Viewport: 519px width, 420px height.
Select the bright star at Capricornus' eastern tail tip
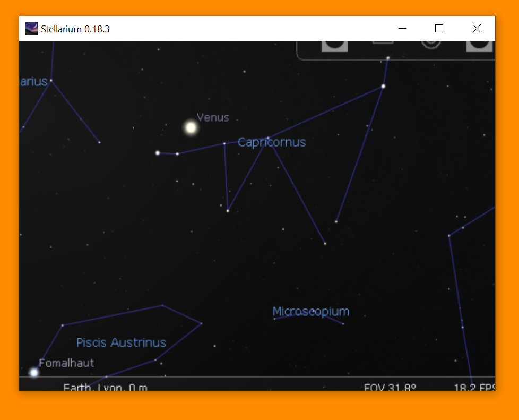tap(158, 153)
